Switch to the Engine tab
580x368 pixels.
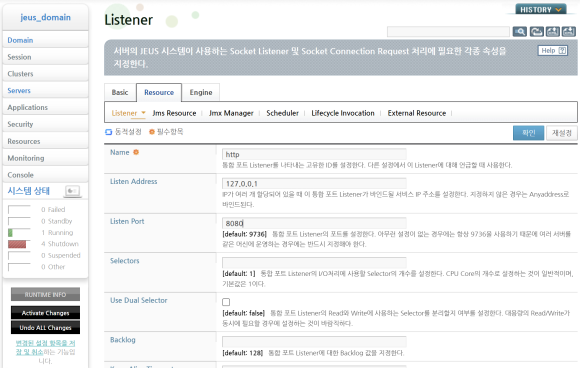tap(201, 92)
